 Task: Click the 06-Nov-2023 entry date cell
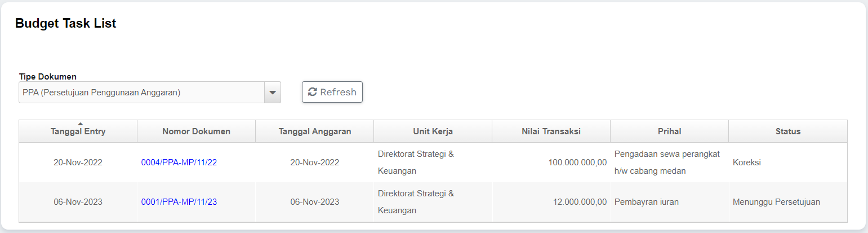pos(78,202)
